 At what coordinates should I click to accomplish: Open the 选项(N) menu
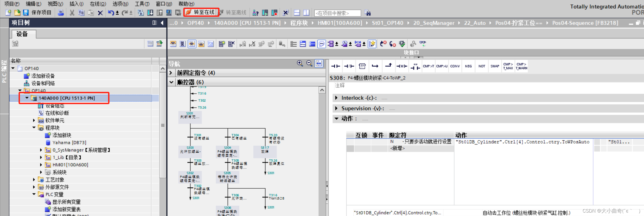[x=120, y=4]
